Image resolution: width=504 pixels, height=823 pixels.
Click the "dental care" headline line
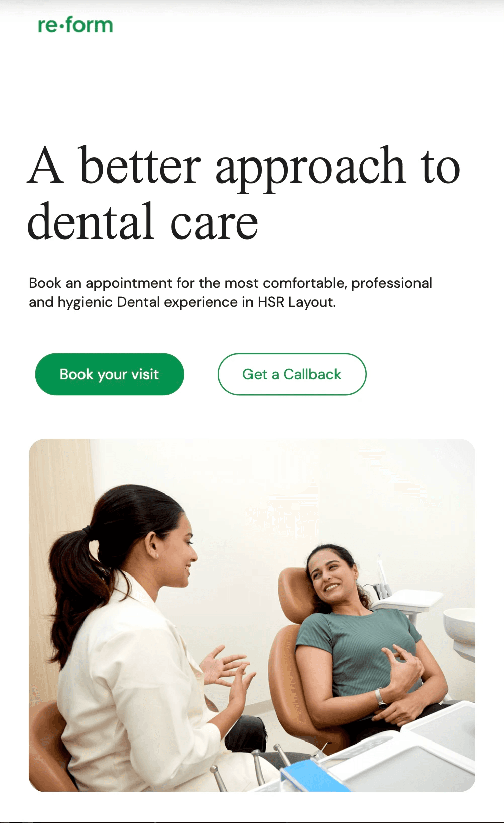point(142,221)
